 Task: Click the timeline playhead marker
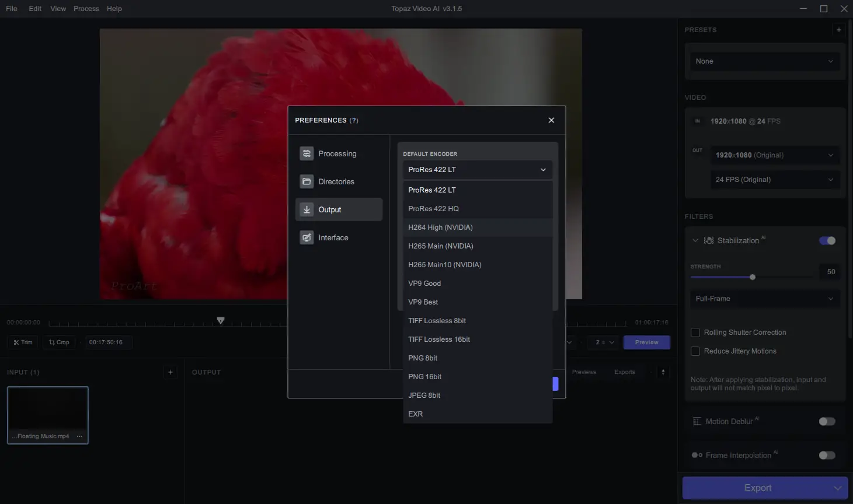pyautogui.click(x=221, y=321)
